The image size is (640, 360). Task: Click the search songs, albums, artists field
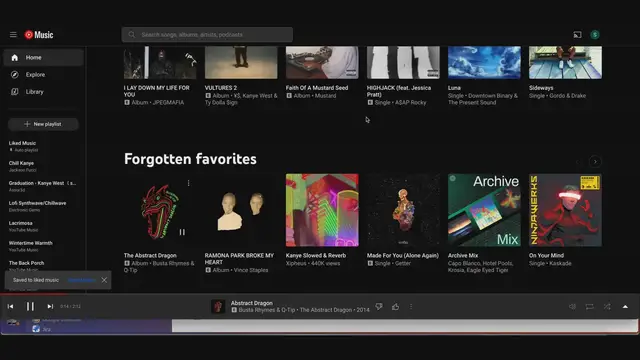[207, 35]
